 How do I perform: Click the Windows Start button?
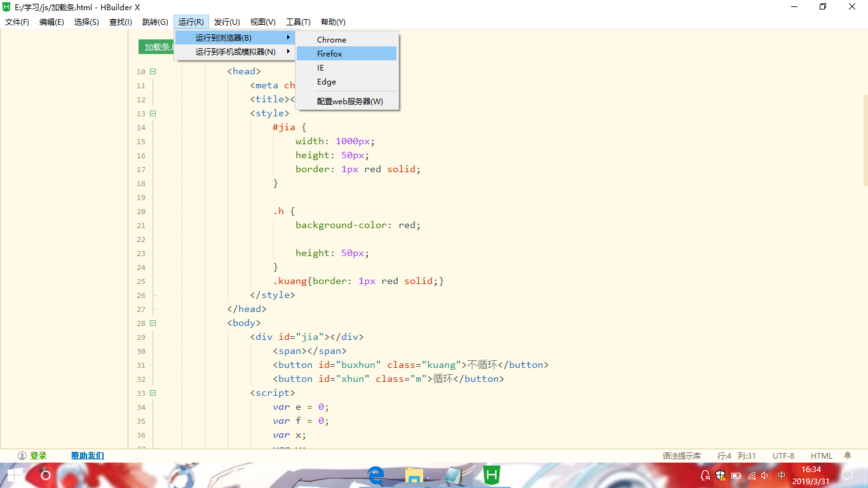click(x=15, y=475)
